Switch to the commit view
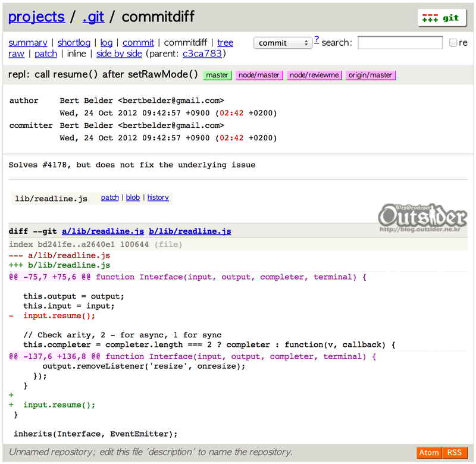 click(x=138, y=42)
